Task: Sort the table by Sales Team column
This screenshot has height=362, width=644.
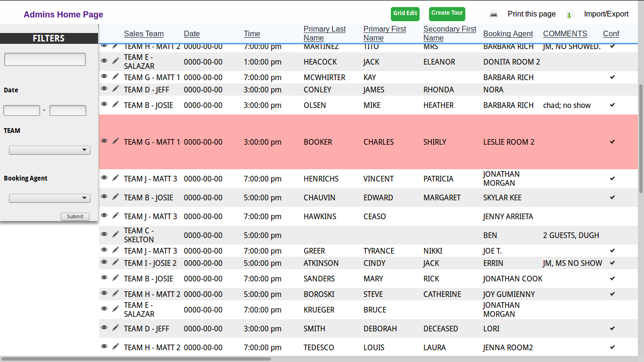Action: pyautogui.click(x=144, y=34)
